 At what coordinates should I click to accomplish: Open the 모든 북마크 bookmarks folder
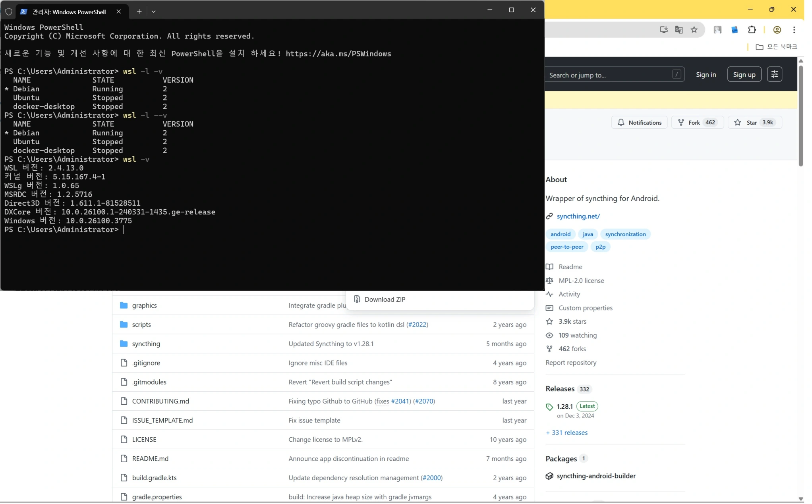coord(776,46)
